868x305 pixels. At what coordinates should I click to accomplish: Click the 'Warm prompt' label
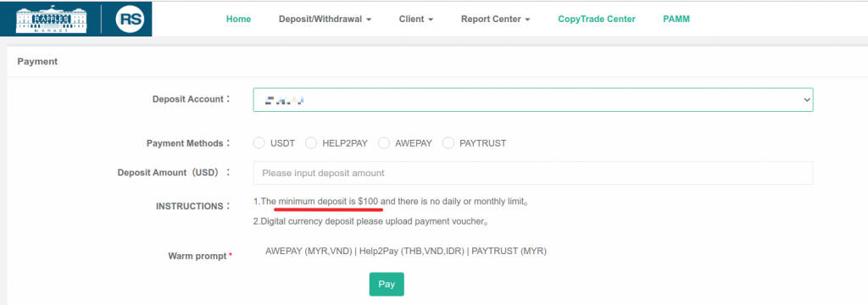coord(200,257)
